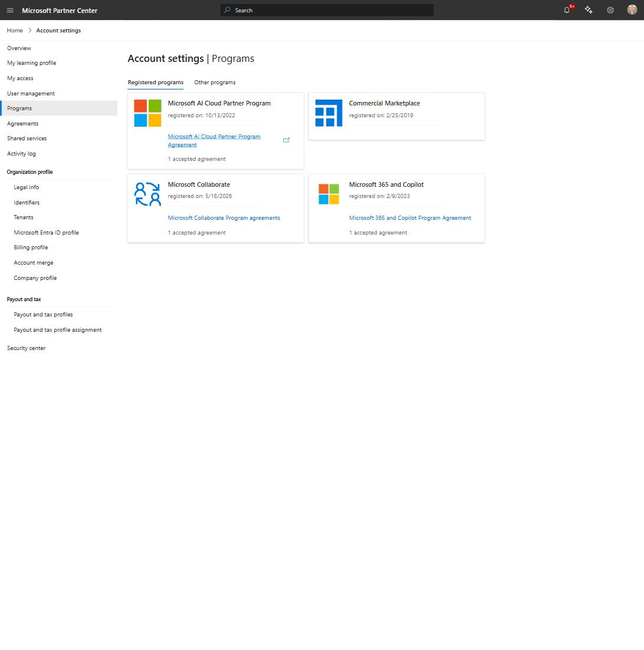
Task: Open the Copilot sparkle icon in header
Action: click(x=589, y=10)
